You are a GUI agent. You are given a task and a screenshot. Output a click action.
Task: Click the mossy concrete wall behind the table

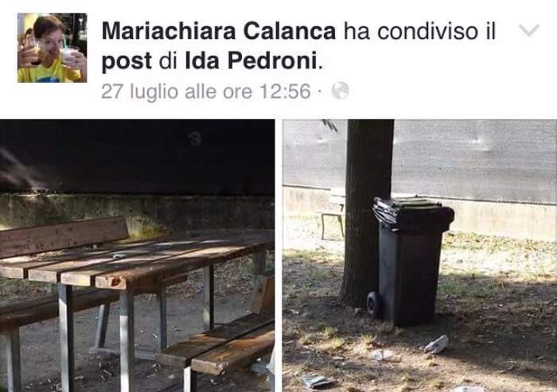[x=137, y=213]
